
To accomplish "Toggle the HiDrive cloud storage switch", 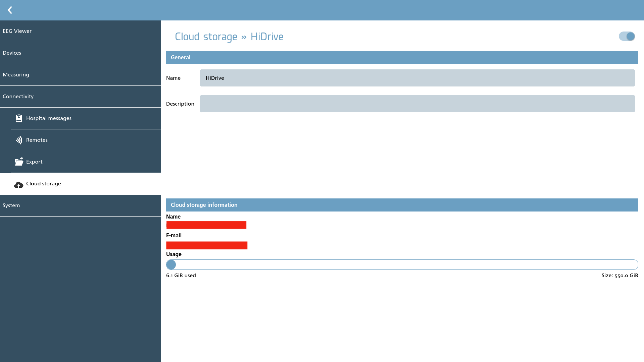I will coord(627,36).
